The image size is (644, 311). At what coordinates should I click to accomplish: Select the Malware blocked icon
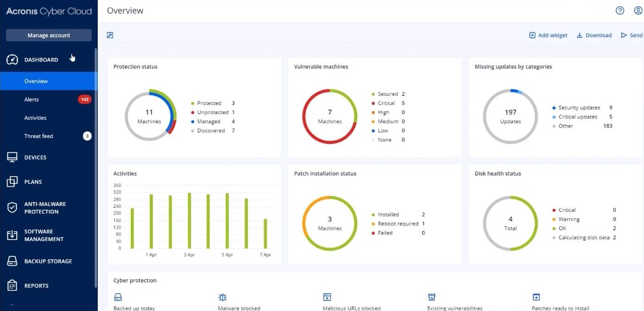tap(223, 297)
